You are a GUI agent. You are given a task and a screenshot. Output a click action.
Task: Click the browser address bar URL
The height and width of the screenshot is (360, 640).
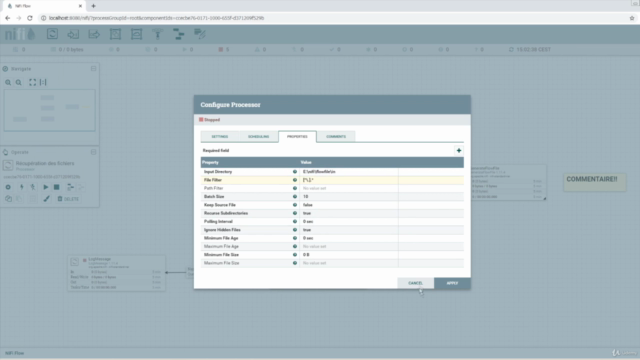pyautogui.click(x=156, y=18)
